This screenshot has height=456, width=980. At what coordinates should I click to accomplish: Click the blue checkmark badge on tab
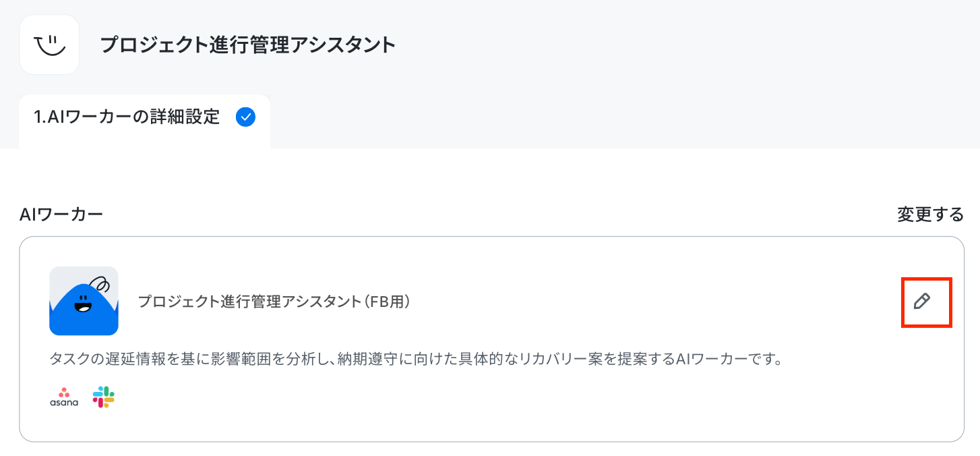(x=245, y=117)
